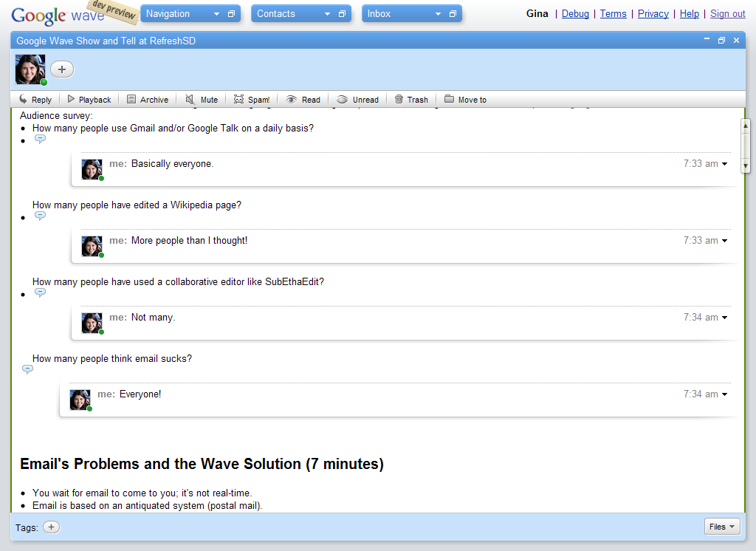Close the wave panel

[736, 41]
